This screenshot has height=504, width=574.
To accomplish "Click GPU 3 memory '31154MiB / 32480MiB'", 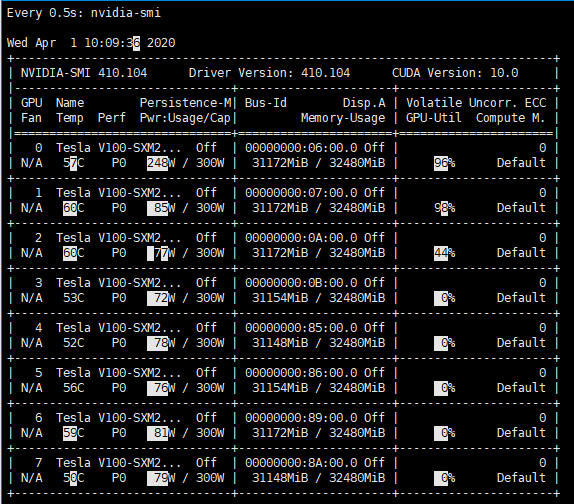I will 318,298.
